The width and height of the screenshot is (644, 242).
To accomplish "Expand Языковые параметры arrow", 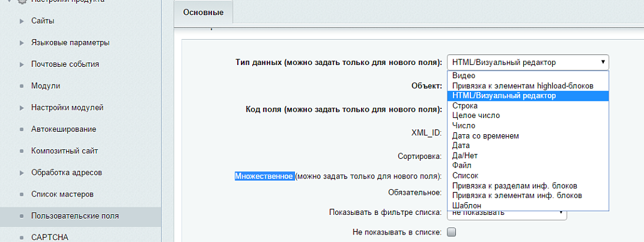I will tap(22, 43).
